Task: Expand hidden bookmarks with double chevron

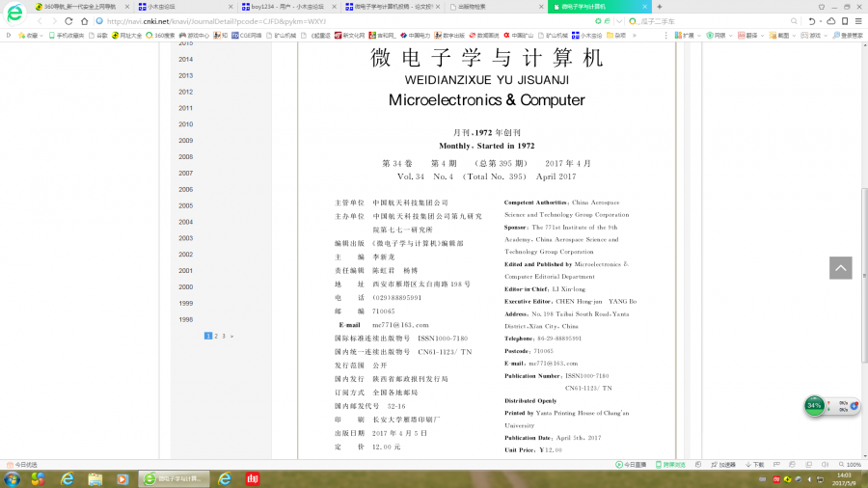Action: [635, 35]
